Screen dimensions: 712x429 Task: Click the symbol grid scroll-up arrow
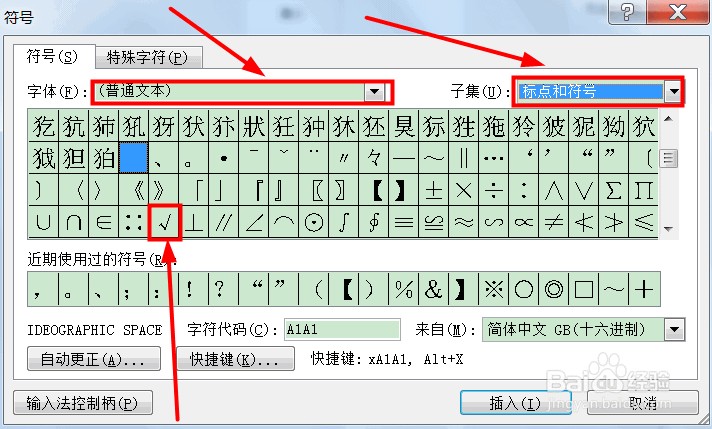[668, 118]
